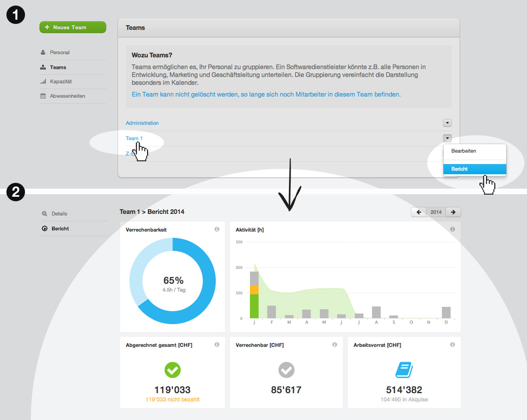The image size is (527, 420).
Task: Click the Arbeitsvorrat [CHF] card title
Action: 377,345
